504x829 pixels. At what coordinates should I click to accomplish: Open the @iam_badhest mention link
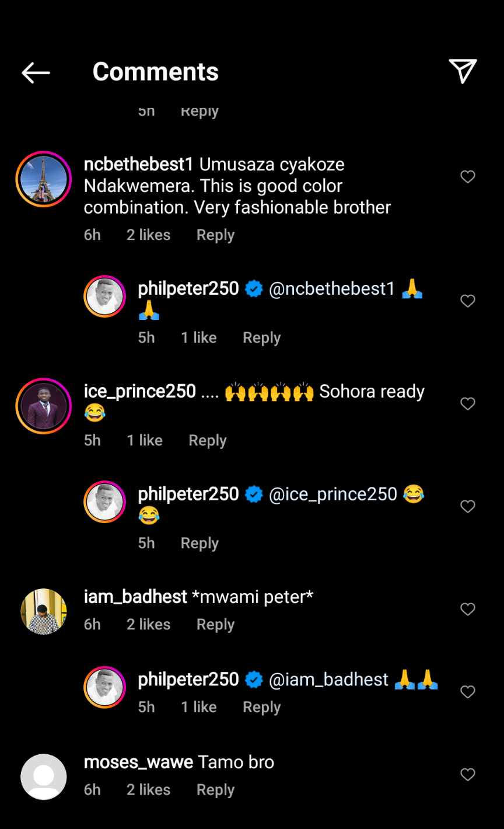tap(328, 680)
